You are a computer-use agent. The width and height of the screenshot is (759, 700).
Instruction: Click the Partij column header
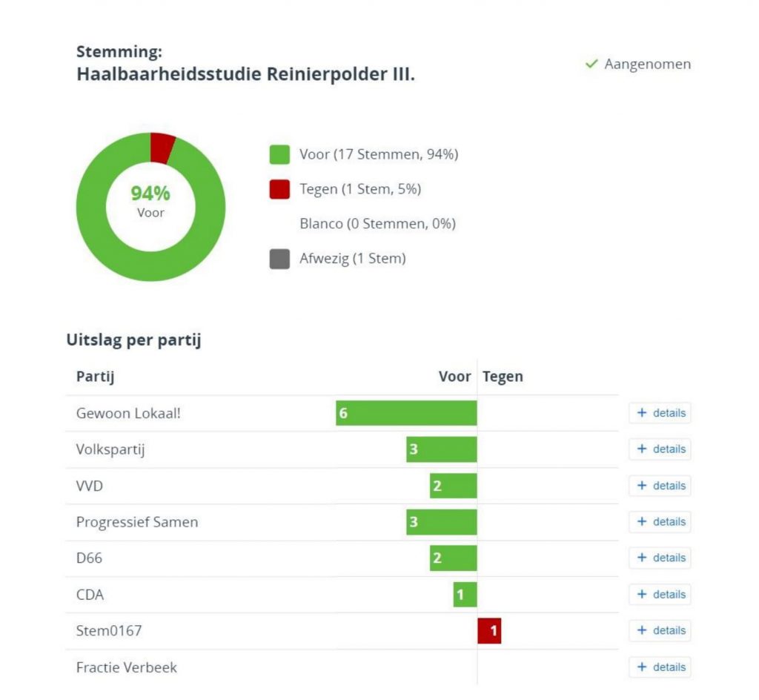pyautogui.click(x=95, y=377)
